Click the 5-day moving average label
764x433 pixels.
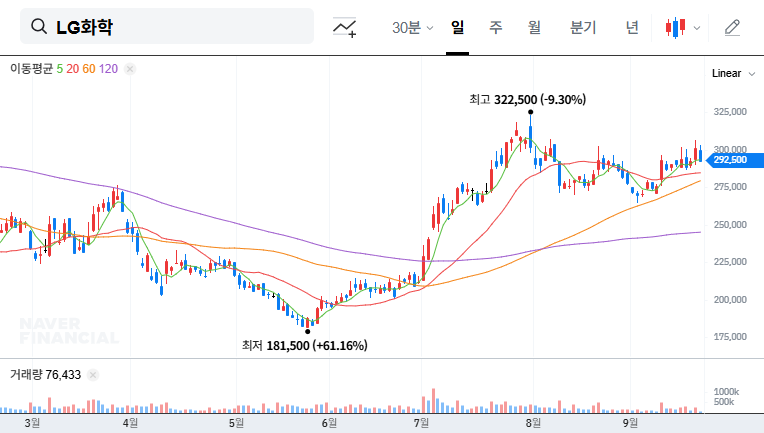59,69
